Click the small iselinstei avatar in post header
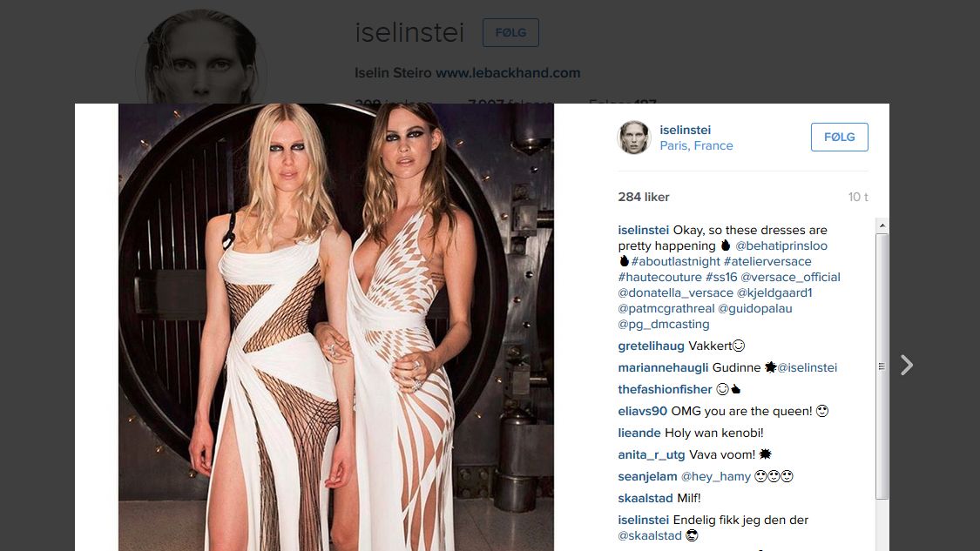Image resolution: width=980 pixels, height=551 pixels. point(634,137)
